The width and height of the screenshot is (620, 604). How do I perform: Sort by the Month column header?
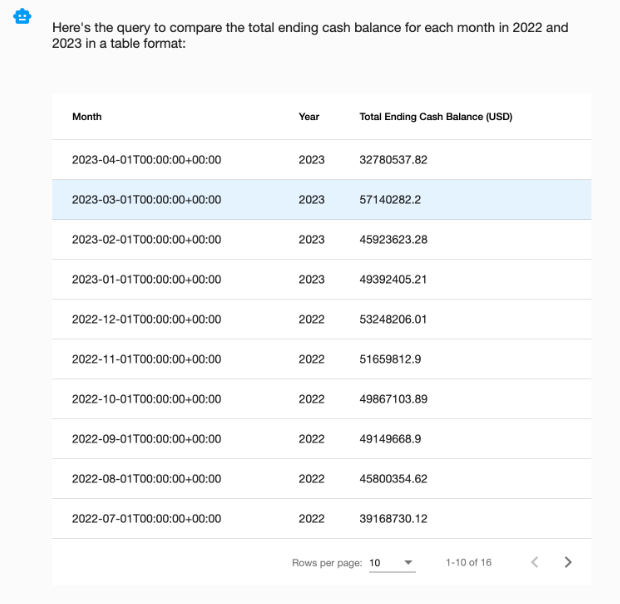tap(87, 117)
